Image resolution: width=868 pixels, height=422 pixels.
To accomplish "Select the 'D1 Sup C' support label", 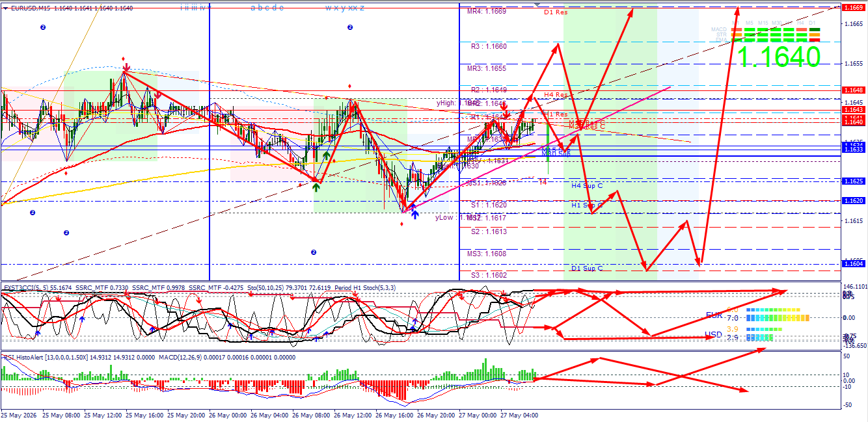I will click(x=587, y=268).
